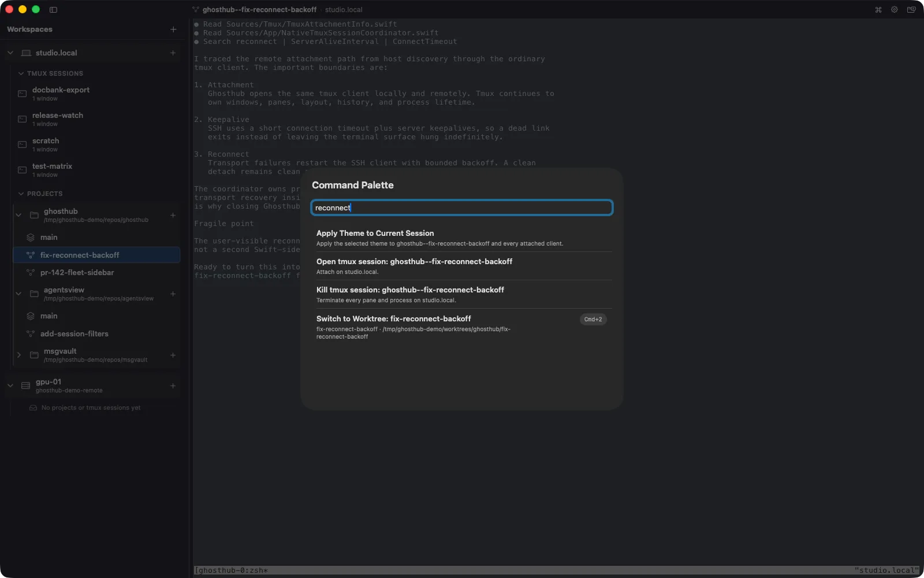Click the No projects or tmux sessions yet text

tap(91, 407)
